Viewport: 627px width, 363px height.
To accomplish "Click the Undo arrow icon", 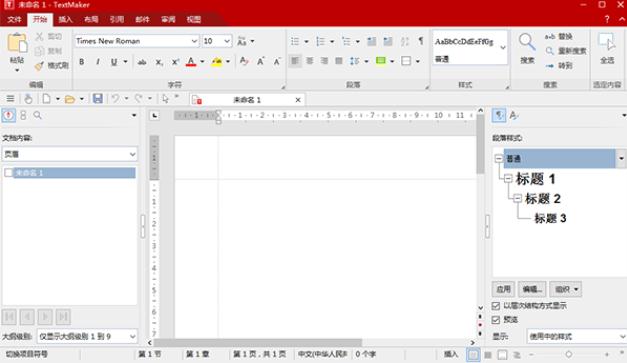I will click(x=116, y=98).
